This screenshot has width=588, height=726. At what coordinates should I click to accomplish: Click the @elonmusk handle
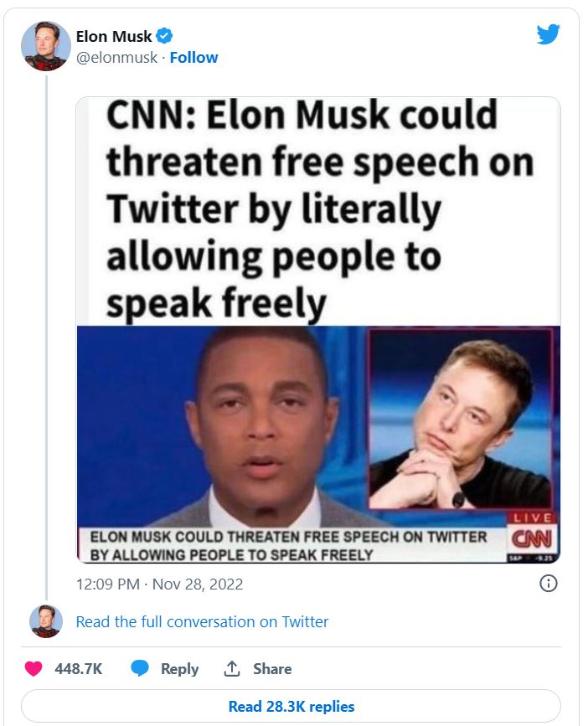(x=116, y=57)
